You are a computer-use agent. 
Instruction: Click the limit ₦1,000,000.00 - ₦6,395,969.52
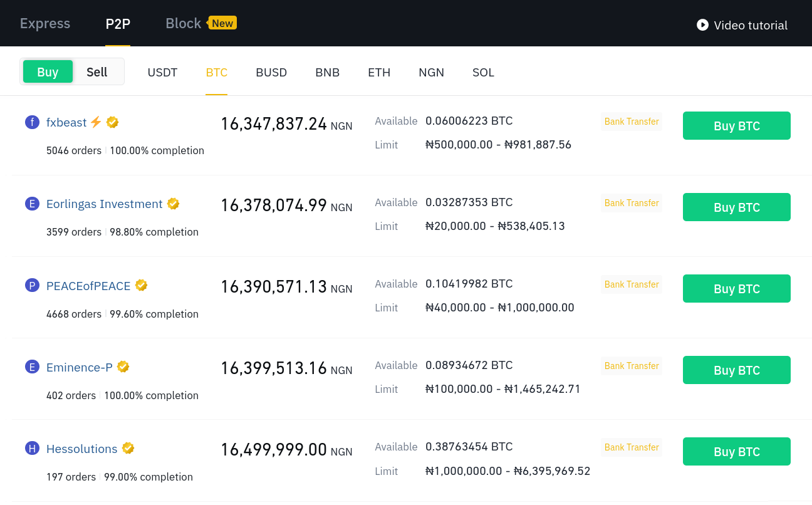coord(508,471)
